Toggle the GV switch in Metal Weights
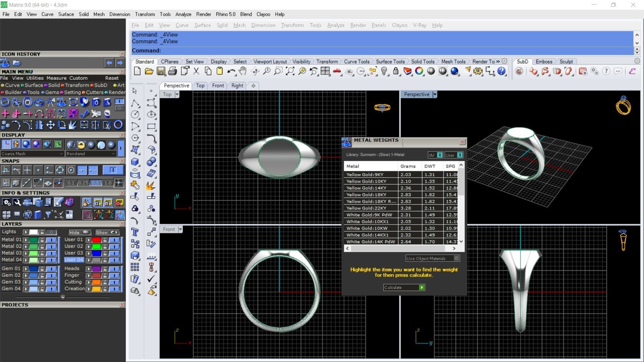Viewport: 644px width, 362px height. click(x=439, y=155)
